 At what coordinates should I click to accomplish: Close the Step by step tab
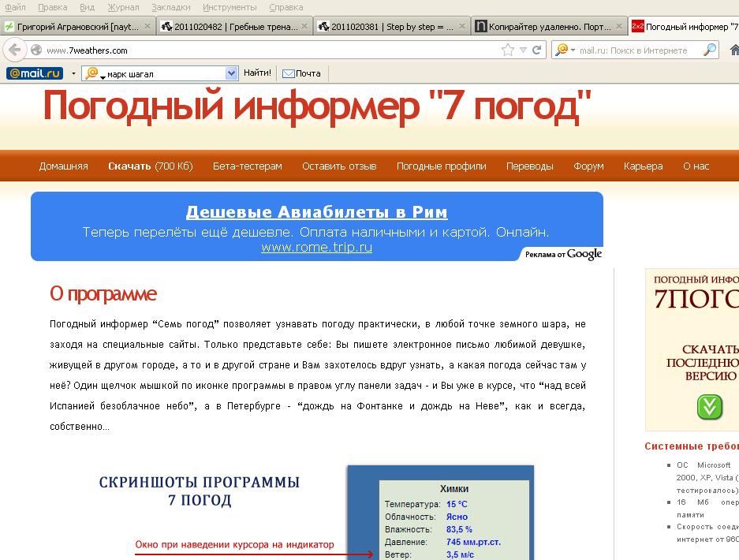[x=462, y=26]
